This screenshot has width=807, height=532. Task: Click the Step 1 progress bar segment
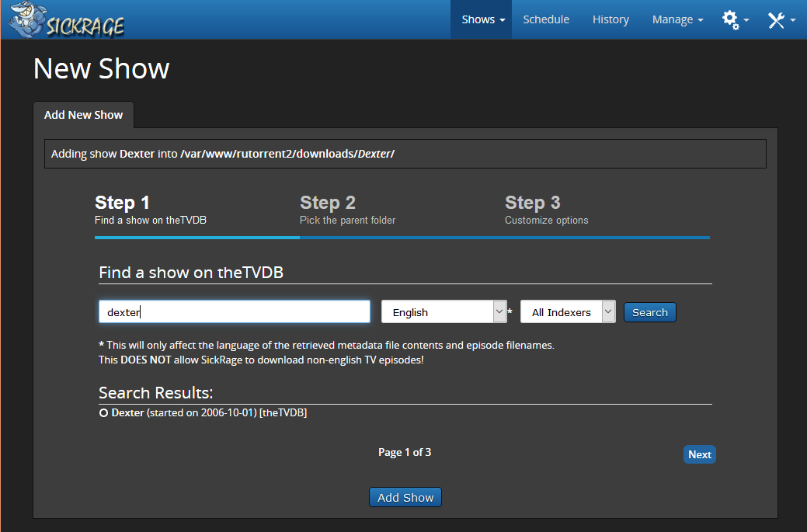pos(197,238)
